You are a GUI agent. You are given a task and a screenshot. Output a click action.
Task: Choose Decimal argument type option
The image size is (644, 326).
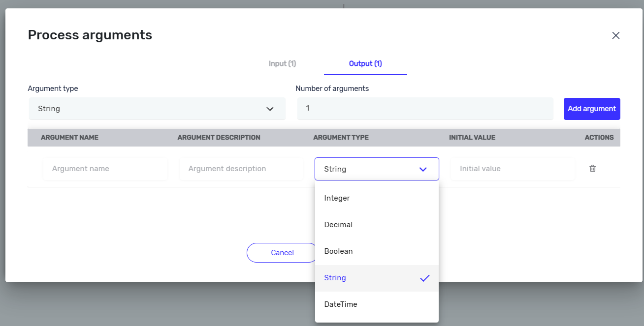coord(338,225)
